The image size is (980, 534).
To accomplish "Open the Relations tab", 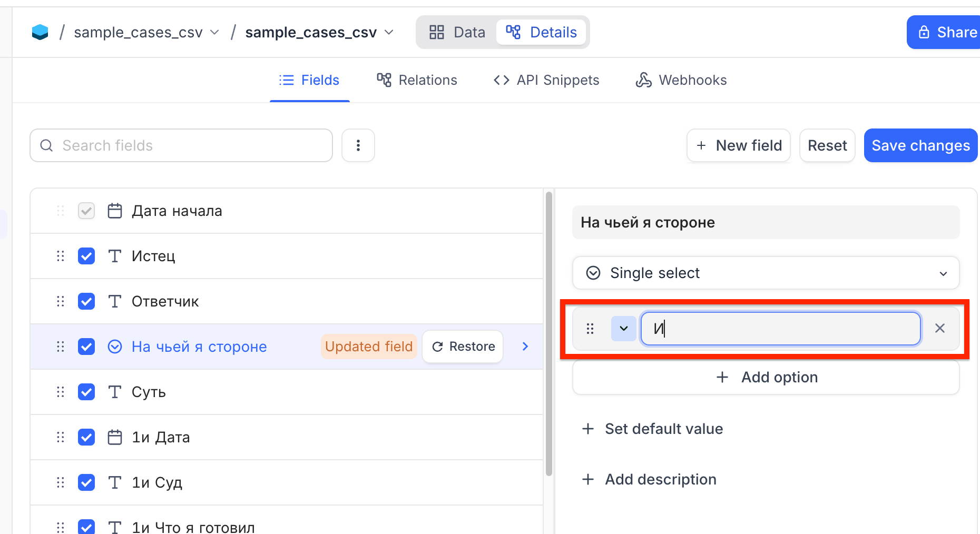I will [417, 80].
